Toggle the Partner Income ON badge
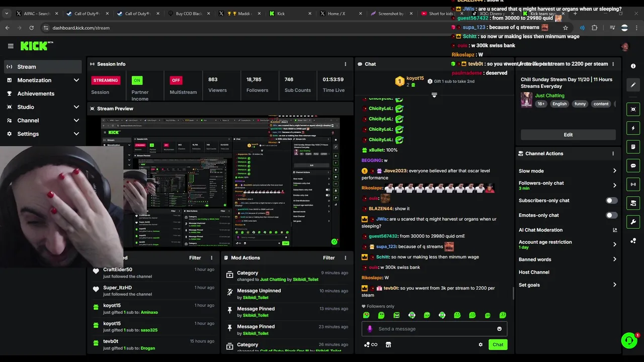The height and width of the screenshot is (362, 644). 137,80
